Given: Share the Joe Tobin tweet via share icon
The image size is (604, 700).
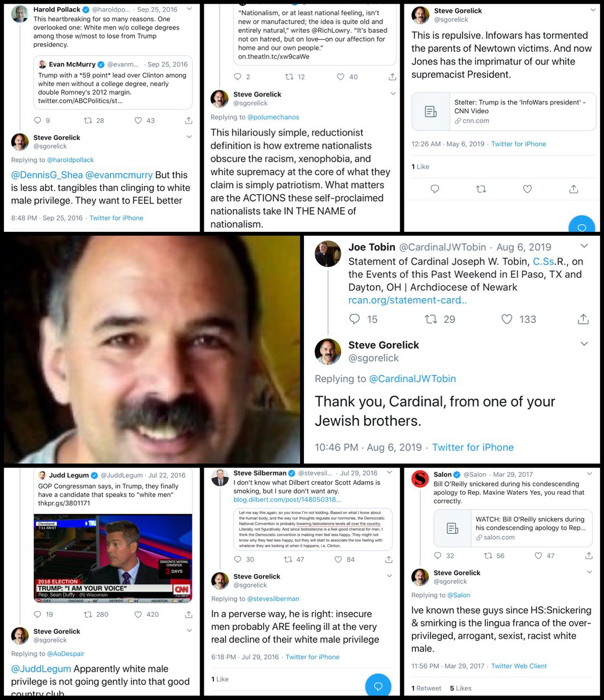Looking at the screenshot, I should [583, 319].
